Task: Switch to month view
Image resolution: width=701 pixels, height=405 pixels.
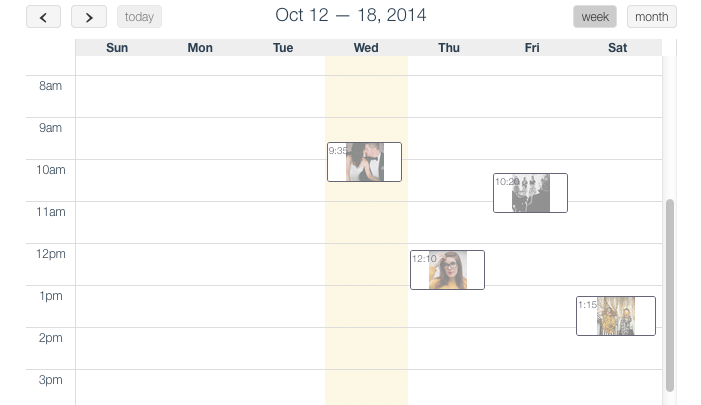Action: click(x=651, y=17)
